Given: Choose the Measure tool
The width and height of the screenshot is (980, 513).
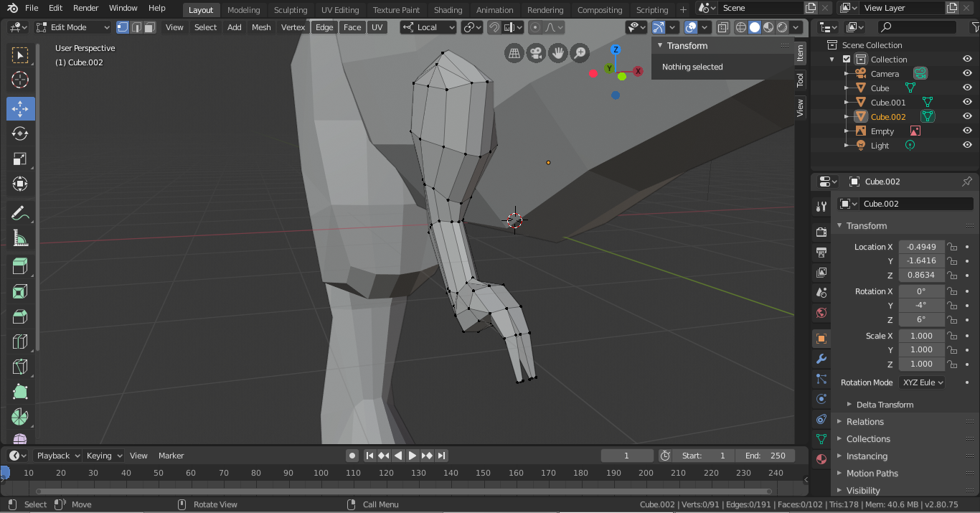Looking at the screenshot, I should click(x=20, y=239).
